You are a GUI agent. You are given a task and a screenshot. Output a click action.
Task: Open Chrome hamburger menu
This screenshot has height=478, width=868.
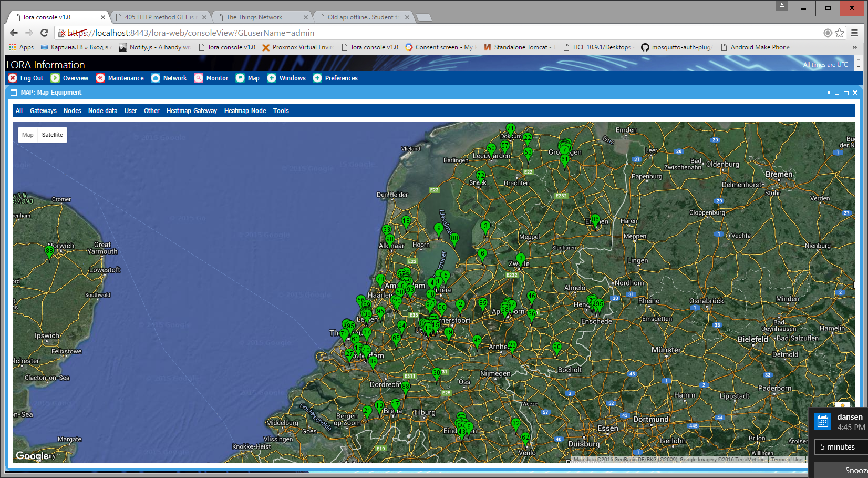pos(855,33)
